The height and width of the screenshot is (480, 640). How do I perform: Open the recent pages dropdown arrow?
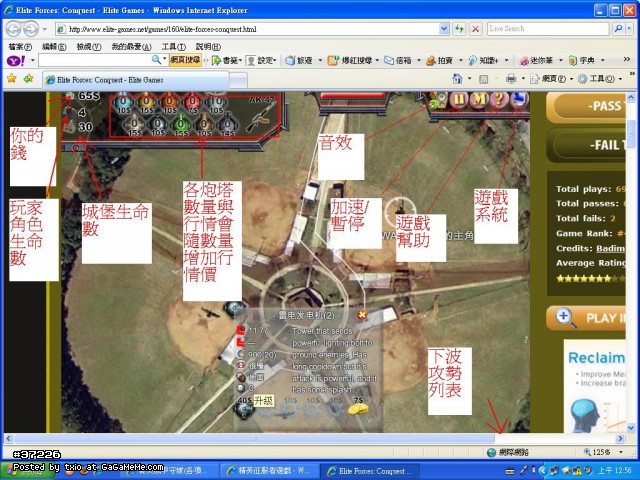point(45,29)
